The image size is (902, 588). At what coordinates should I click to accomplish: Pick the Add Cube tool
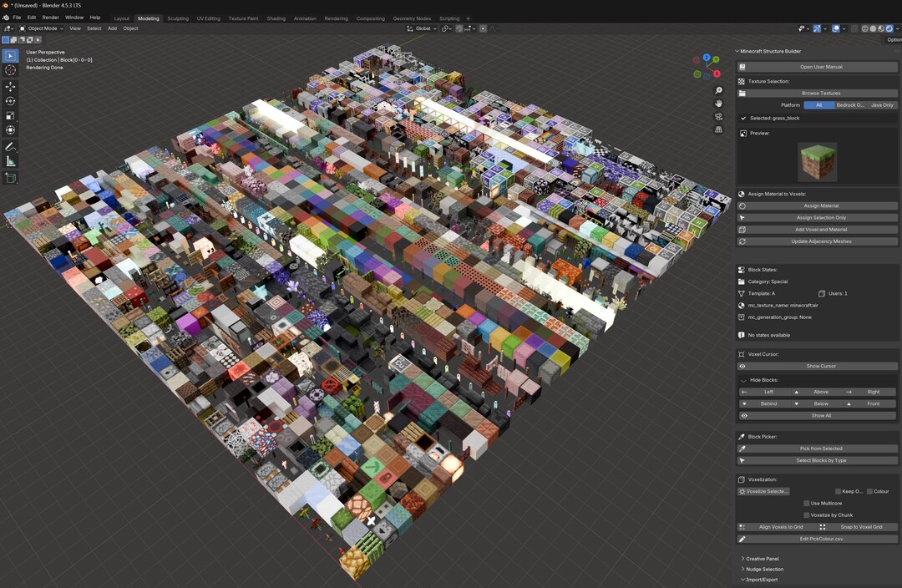tap(10, 179)
